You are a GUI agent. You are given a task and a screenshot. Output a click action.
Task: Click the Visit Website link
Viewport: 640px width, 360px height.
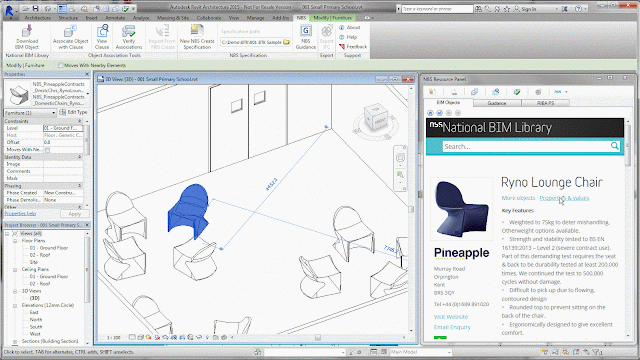point(451,317)
